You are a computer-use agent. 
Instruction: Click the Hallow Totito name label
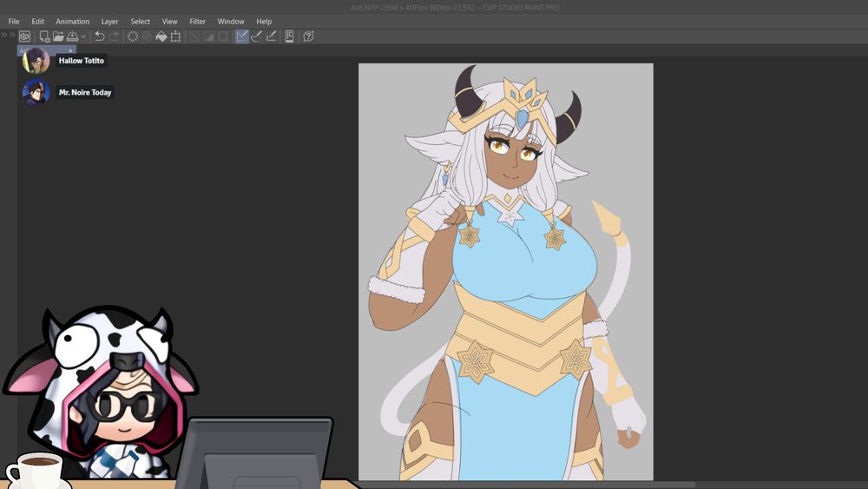tap(82, 61)
